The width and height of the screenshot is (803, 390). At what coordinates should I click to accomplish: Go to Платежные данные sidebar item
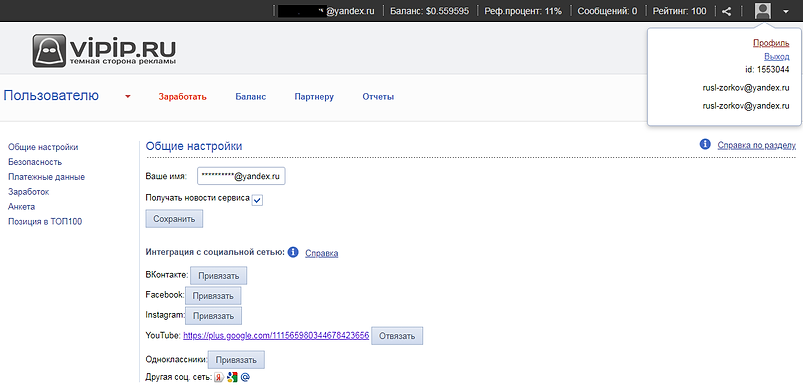(46, 177)
